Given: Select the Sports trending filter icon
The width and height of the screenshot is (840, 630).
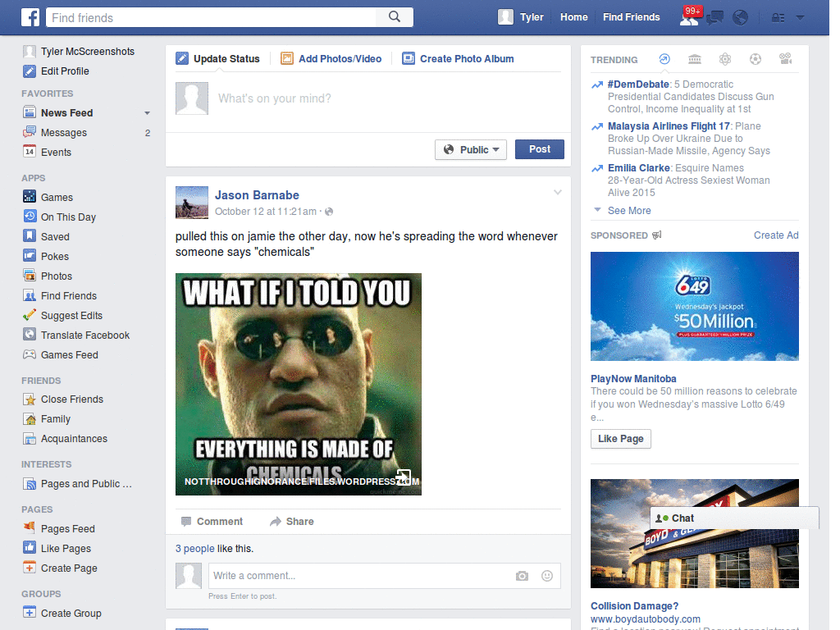Looking at the screenshot, I should pyautogui.click(x=756, y=59).
